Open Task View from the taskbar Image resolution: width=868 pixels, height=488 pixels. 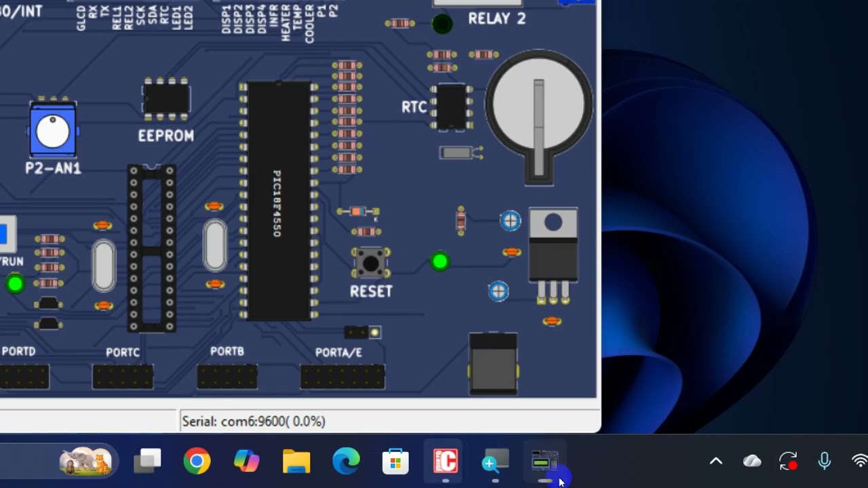pyautogui.click(x=147, y=462)
